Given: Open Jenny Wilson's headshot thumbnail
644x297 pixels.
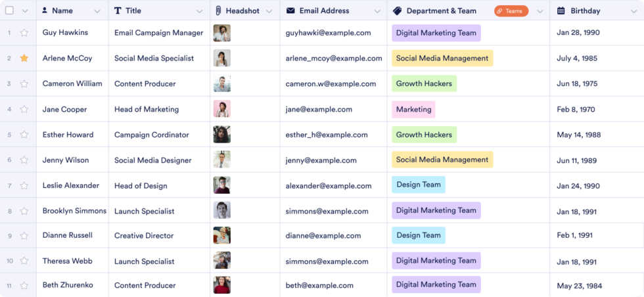Looking at the screenshot, I should [222, 160].
